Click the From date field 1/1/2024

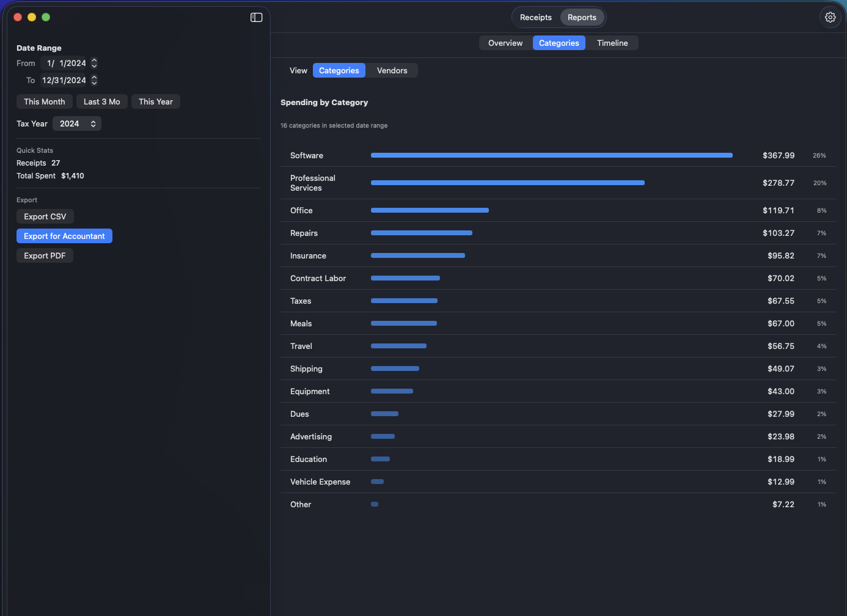tap(65, 64)
